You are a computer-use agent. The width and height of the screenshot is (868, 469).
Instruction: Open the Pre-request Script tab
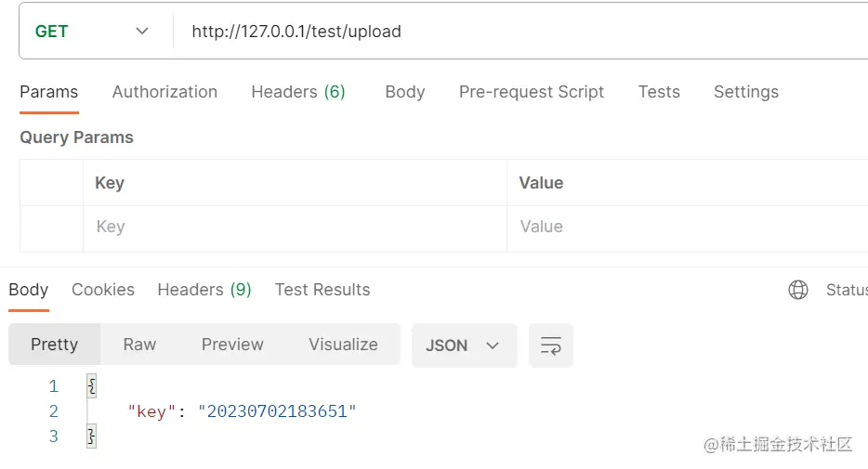[531, 92]
